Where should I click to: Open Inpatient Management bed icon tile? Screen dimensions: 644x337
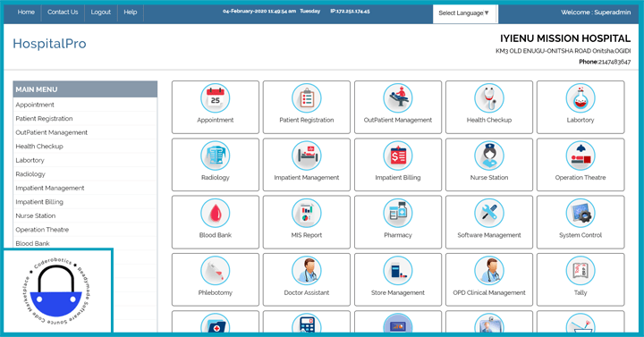[x=307, y=164]
